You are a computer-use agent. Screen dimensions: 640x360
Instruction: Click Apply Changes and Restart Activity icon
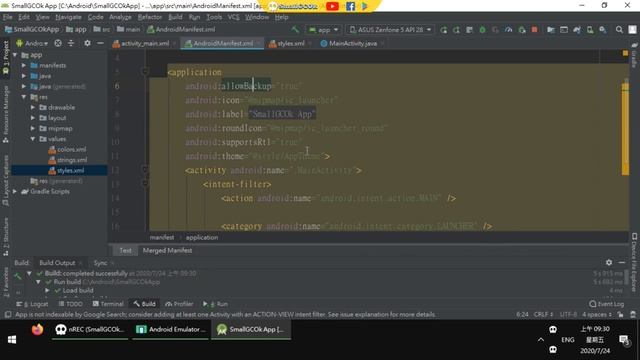[456, 30]
